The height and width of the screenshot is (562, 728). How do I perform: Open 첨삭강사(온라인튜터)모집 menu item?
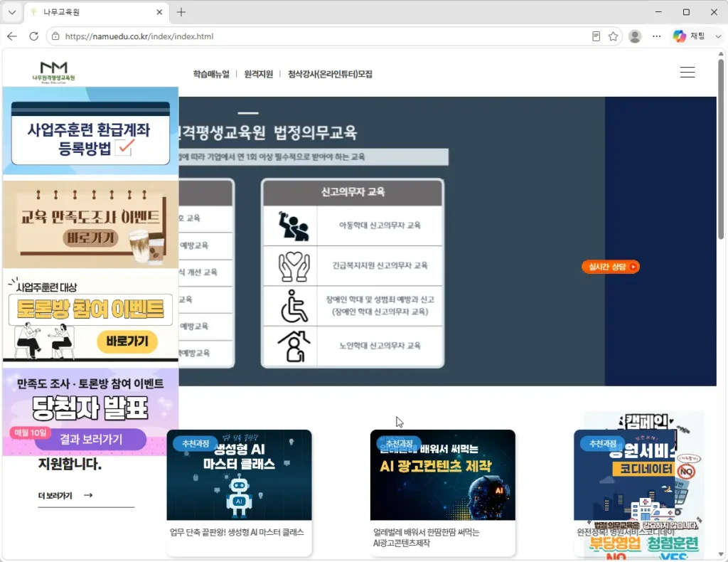pos(330,74)
